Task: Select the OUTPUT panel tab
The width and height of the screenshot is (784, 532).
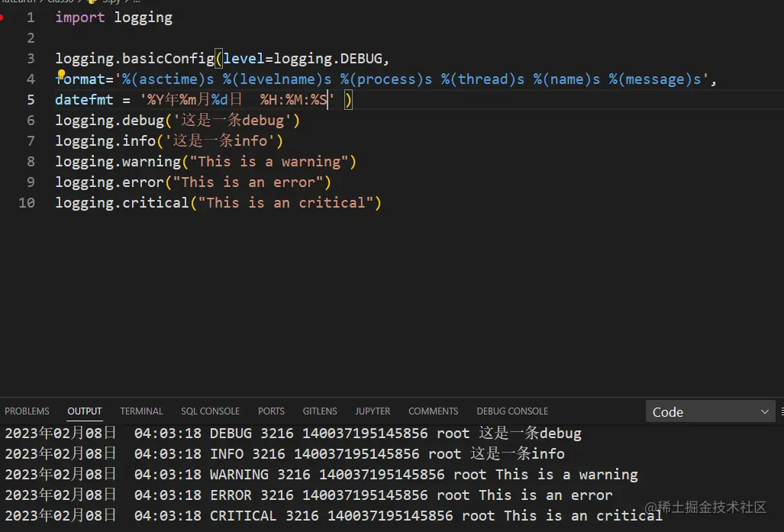Action: pyautogui.click(x=85, y=411)
